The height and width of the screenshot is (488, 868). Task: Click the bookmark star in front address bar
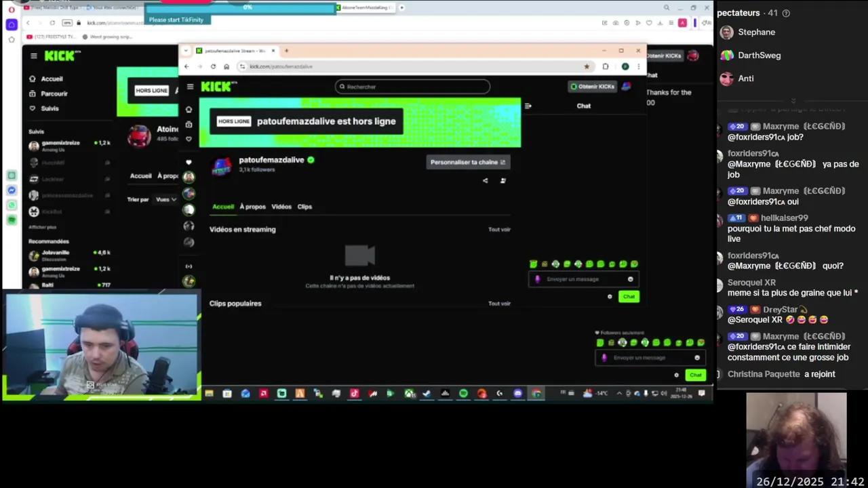point(587,66)
